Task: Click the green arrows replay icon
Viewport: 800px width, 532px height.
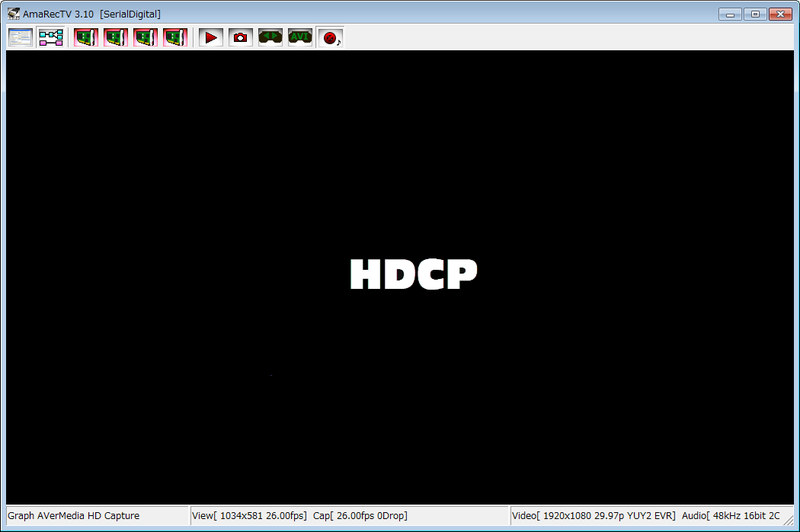Action: click(x=270, y=37)
